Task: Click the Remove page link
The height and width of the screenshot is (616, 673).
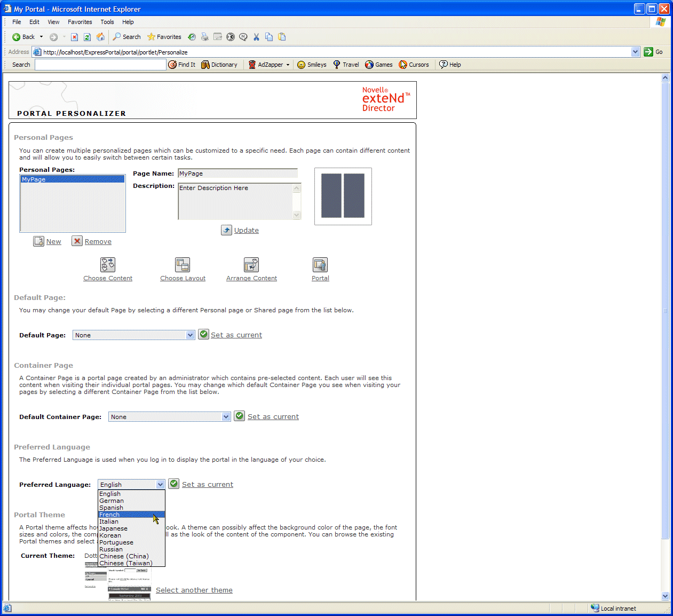Action: 98,242
